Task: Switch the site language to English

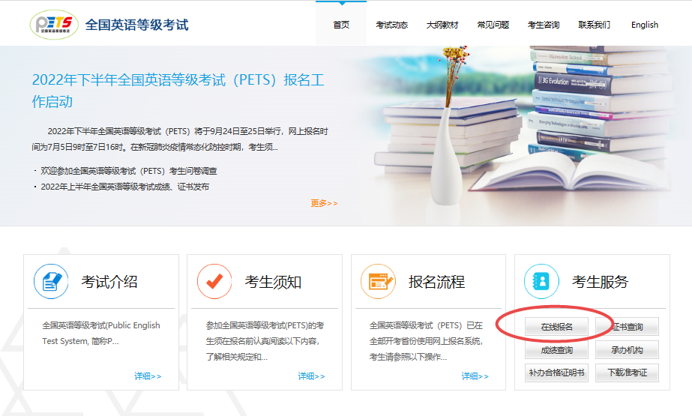Action: 644,25
